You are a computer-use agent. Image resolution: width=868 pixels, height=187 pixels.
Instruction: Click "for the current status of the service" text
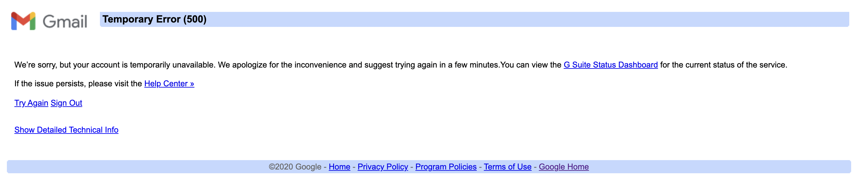click(x=723, y=65)
